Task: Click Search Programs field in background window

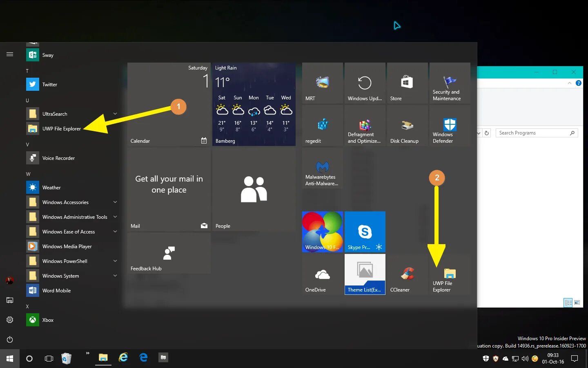Action: [x=537, y=133]
